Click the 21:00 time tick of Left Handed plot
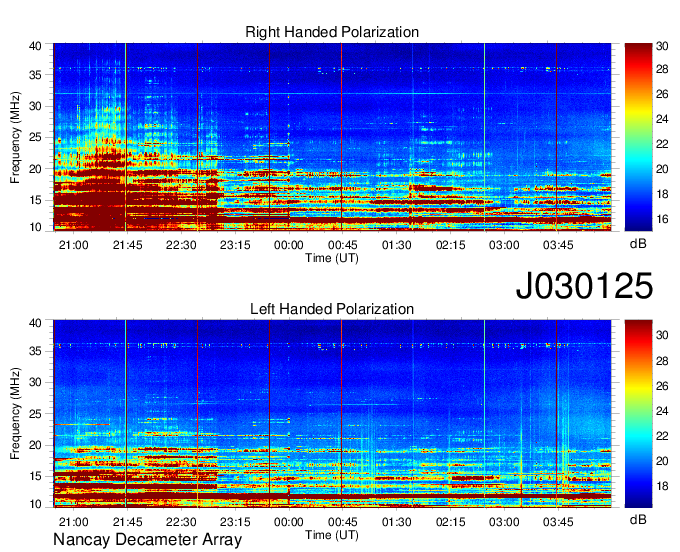 point(73,522)
